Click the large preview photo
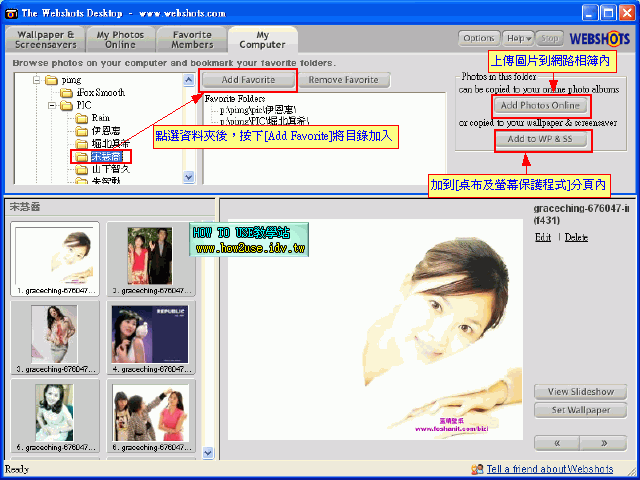640x480 pixels. tap(375, 330)
